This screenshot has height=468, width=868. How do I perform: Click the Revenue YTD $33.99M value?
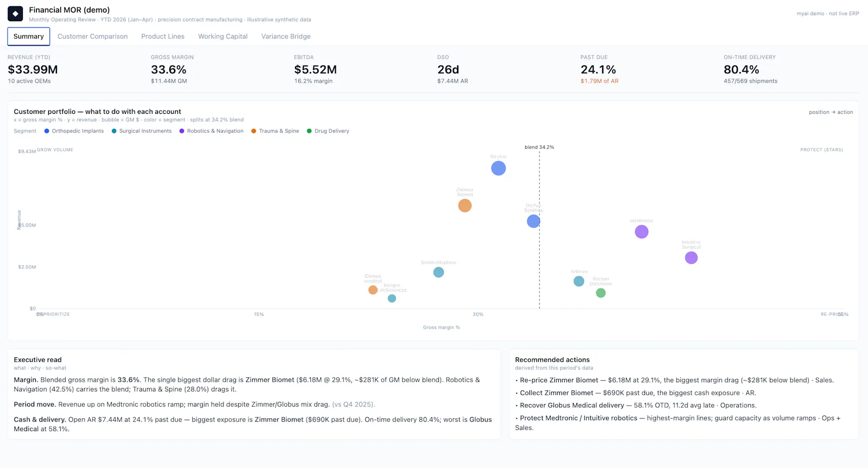tap(33, 69)
